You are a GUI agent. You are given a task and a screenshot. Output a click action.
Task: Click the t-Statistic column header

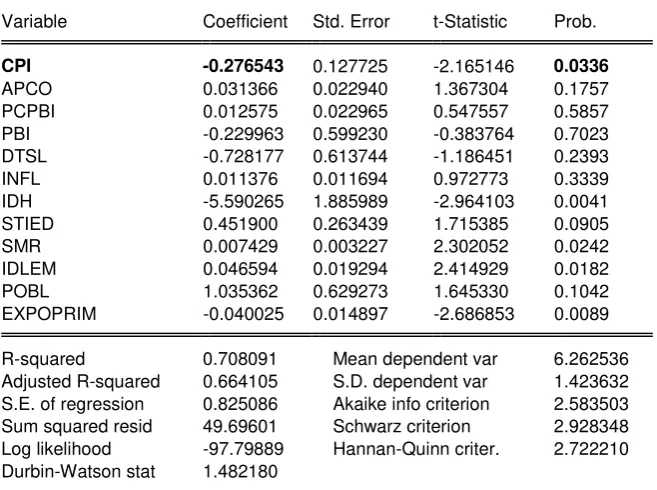pyautogui.click(x=470, y=21)
